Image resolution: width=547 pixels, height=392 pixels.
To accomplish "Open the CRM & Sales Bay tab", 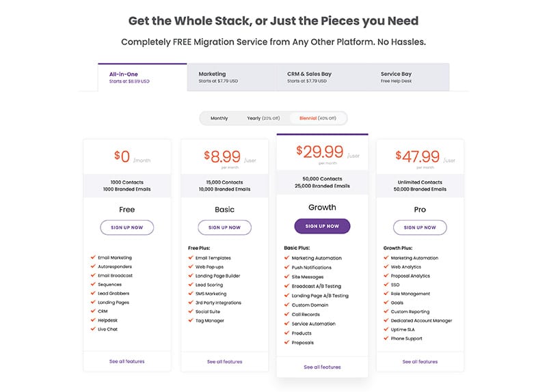I will pos(319,77).
